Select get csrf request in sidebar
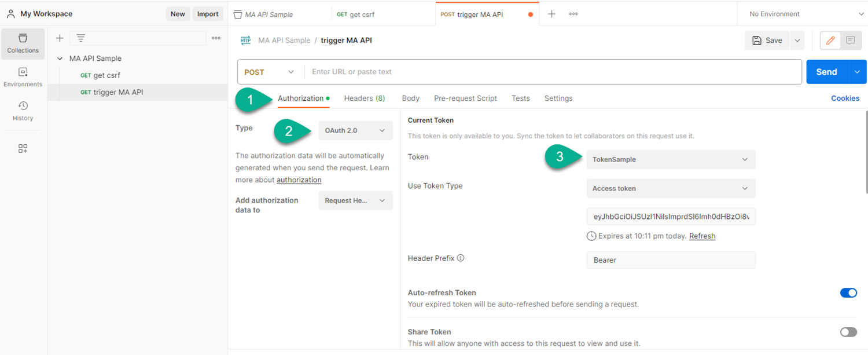 [138, 75]
